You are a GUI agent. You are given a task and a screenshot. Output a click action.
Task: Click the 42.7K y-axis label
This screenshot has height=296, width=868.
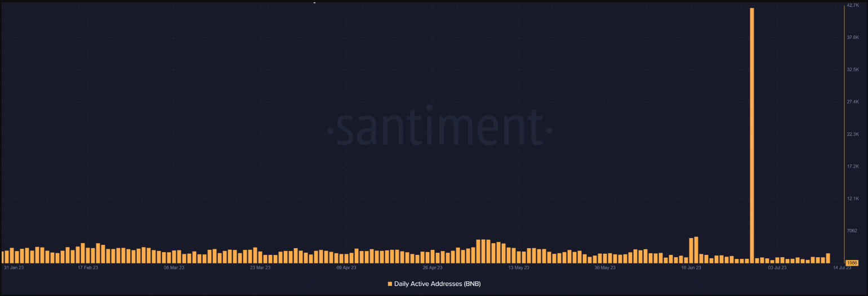point(852,5)
